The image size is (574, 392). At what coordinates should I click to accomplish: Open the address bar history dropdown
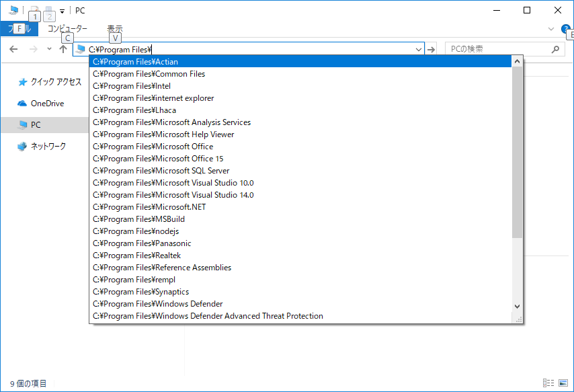point(419,50)
